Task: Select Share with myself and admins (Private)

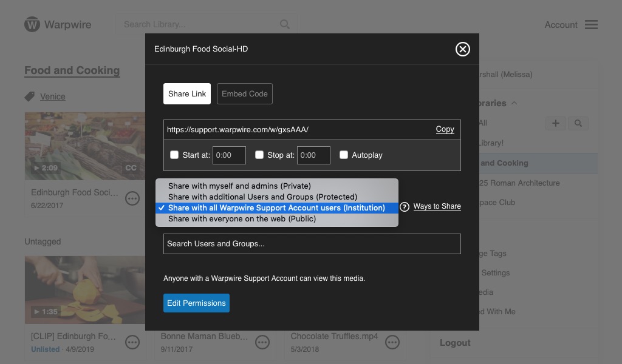Action: [277, 186]
